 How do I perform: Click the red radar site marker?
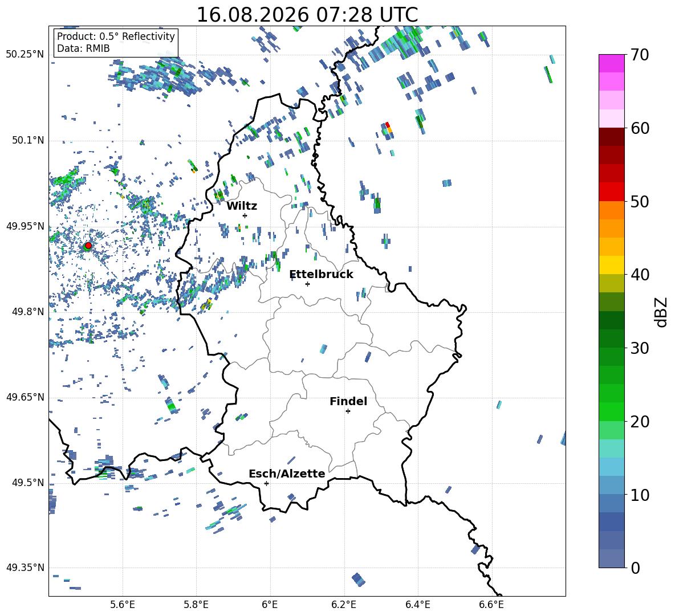coord(88,246)
